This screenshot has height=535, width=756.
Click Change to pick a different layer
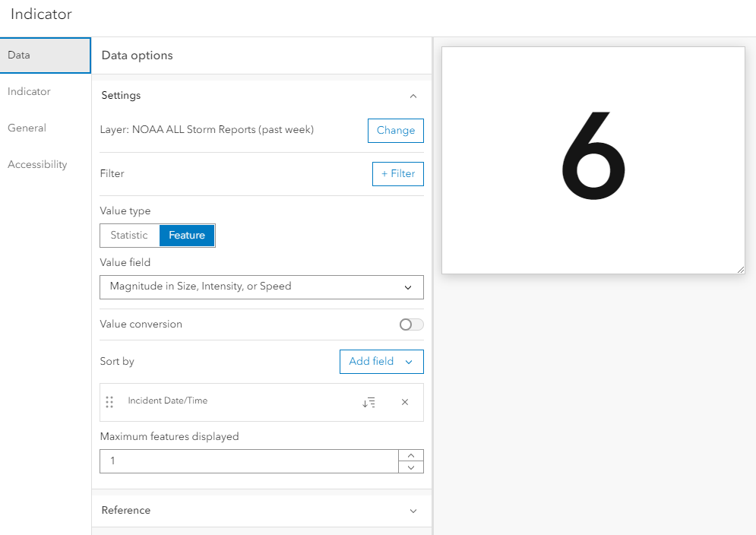tap(395, 130)
